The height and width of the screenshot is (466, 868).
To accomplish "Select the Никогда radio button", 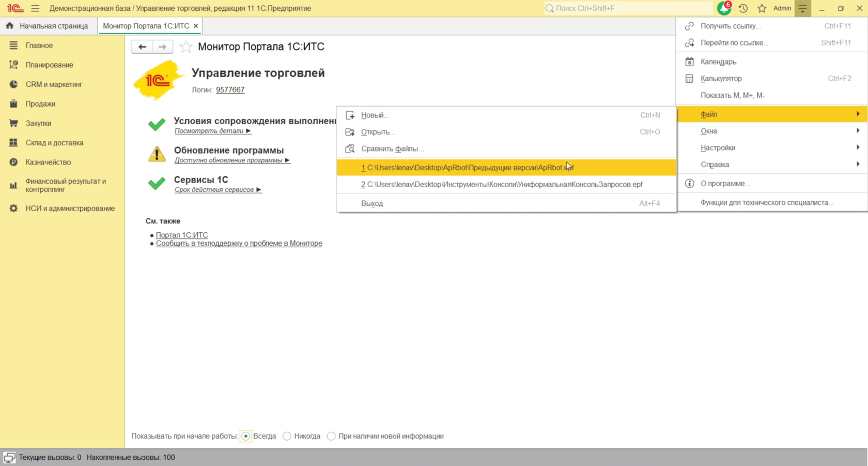I will tap(287, 437).
